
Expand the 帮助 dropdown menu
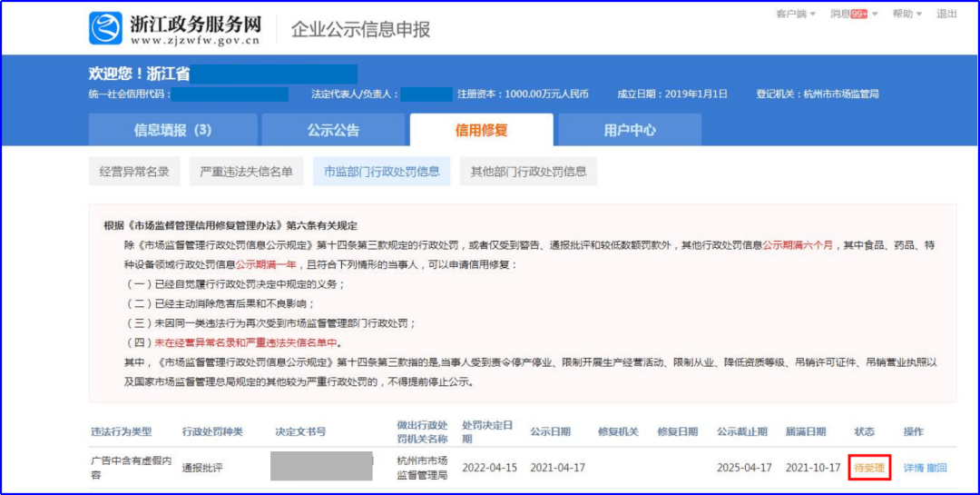click(906, 15)
